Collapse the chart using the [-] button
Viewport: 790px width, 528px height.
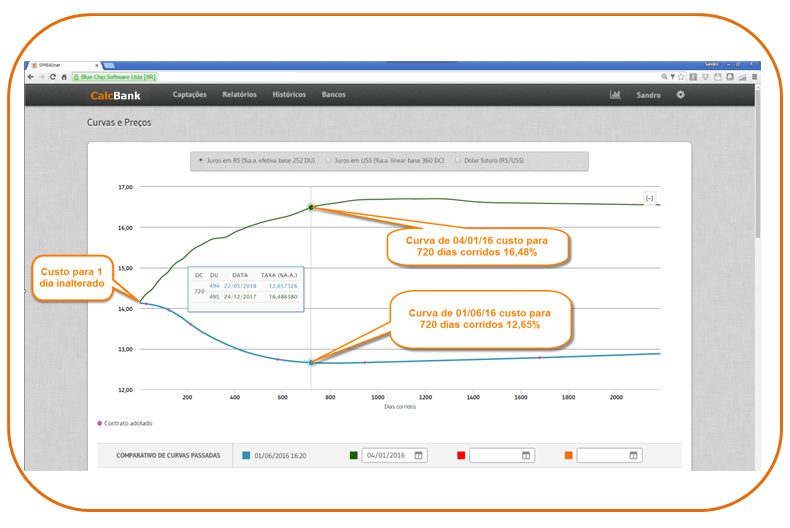coord(650,199)
